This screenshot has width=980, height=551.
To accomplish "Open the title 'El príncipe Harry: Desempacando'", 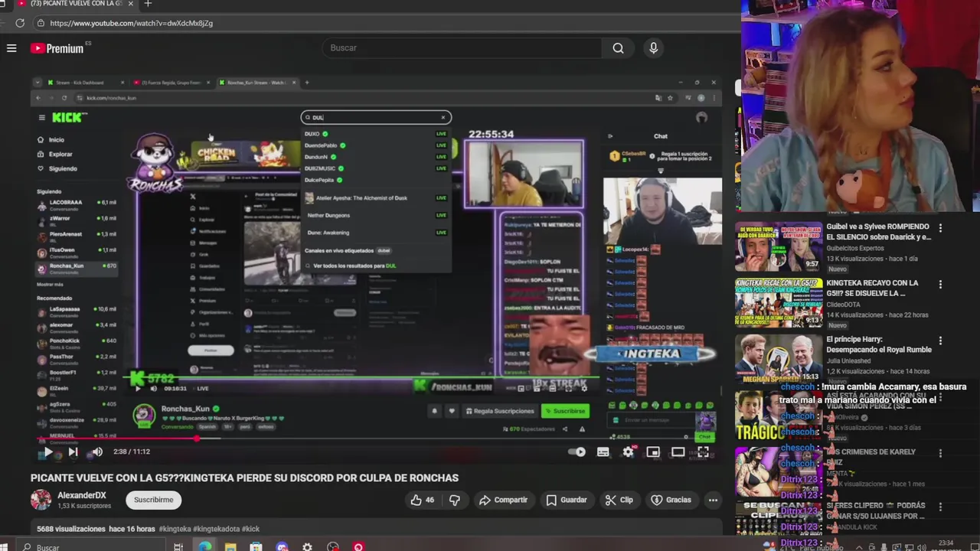I will click(x=879, y=344).
